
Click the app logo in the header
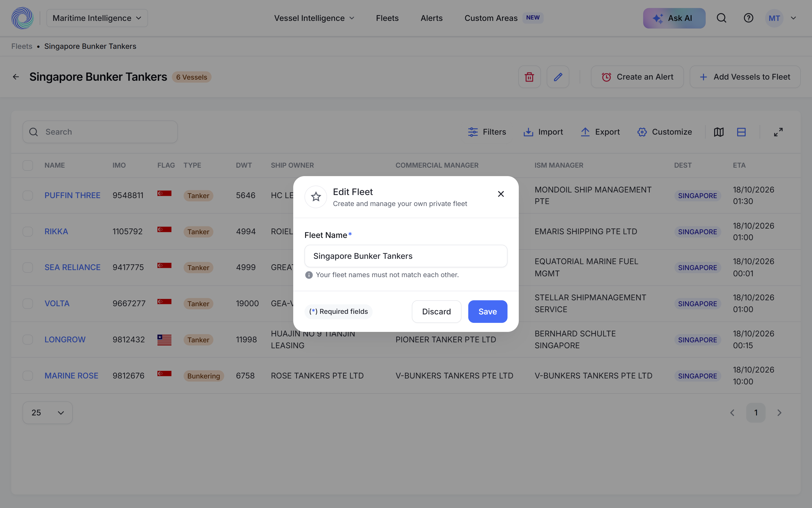click(x=23, y=18)
